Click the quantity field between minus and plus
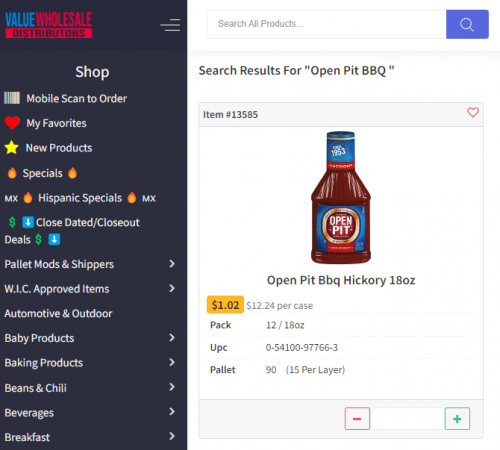The image size is (500, 450). point(407,418)
